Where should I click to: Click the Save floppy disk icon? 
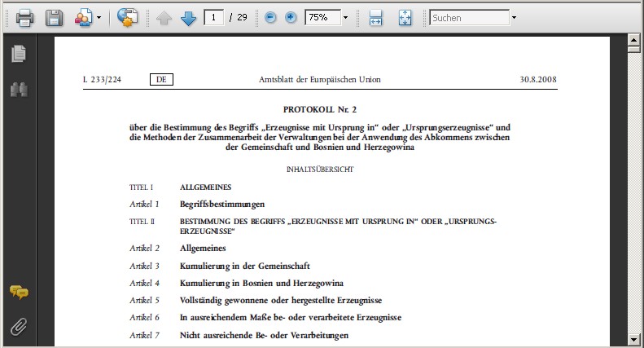(x=54, y=17)
